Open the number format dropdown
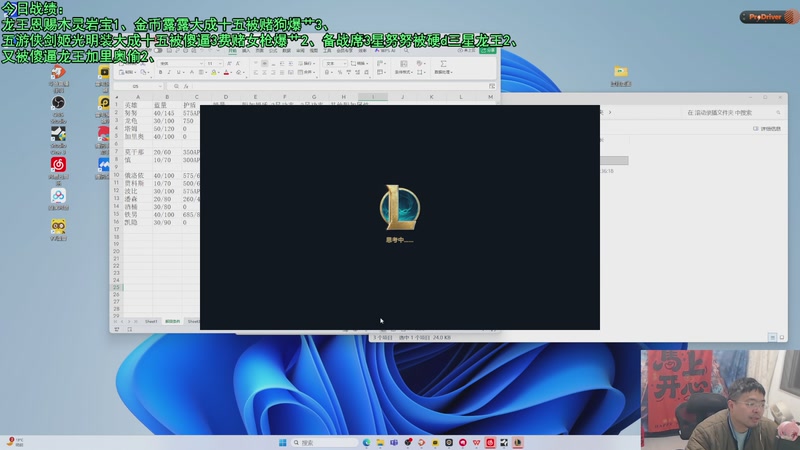The height and width of the screenshot is (450, 800). 345,63
